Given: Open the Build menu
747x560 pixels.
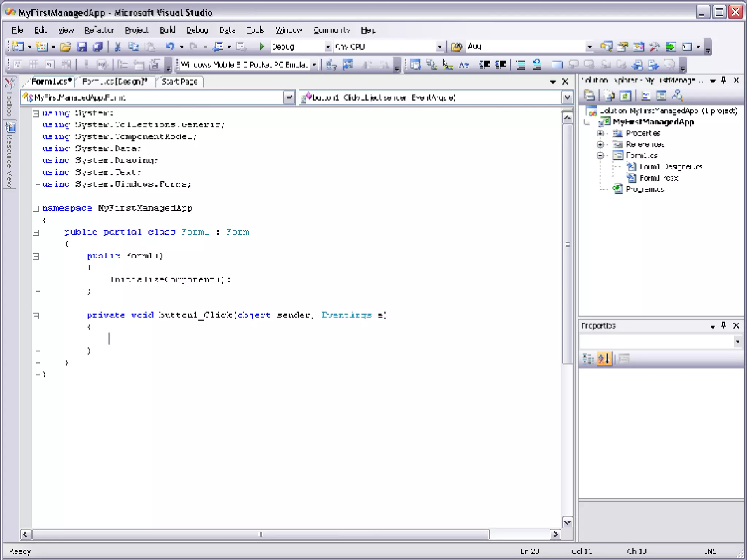Looking at the screenshot, I should [x=167, y=30].
